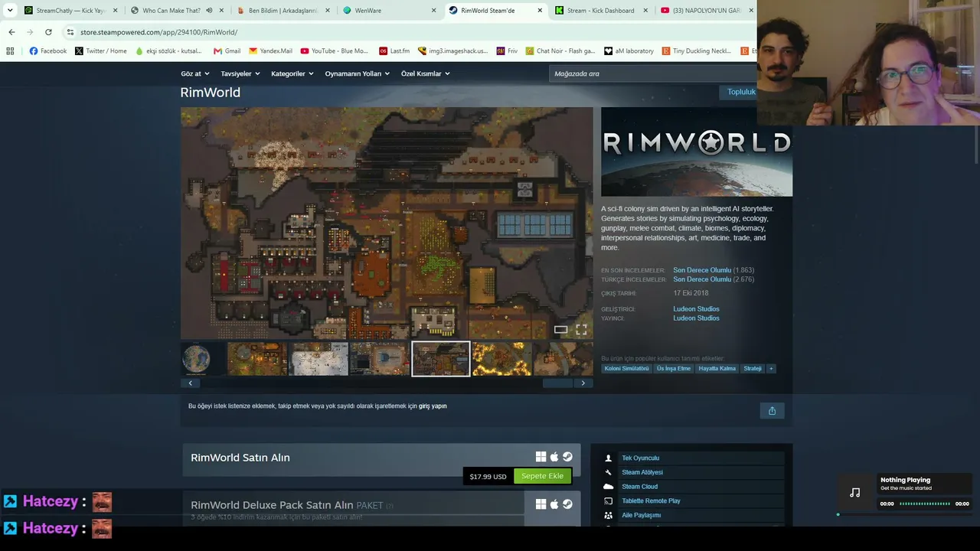Open the Yandex.Mail bookmark

click(270, 51)
